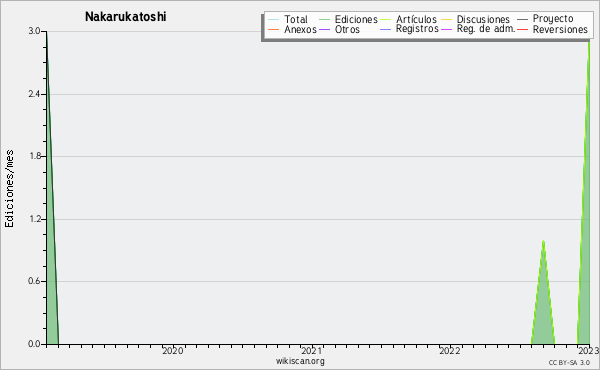Screen dimensions: 600x370
Task: Select the Ediciones legend entry
Action: coord(356,19)
